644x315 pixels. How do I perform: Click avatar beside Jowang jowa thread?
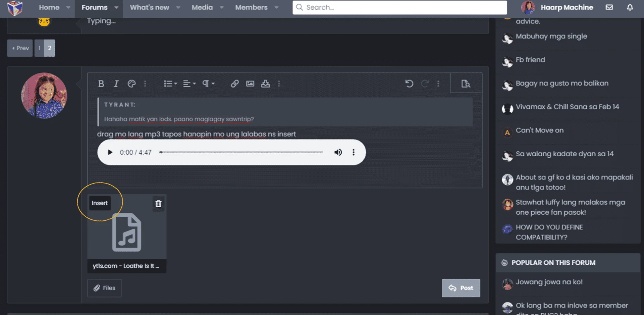[x=507, y=284]
